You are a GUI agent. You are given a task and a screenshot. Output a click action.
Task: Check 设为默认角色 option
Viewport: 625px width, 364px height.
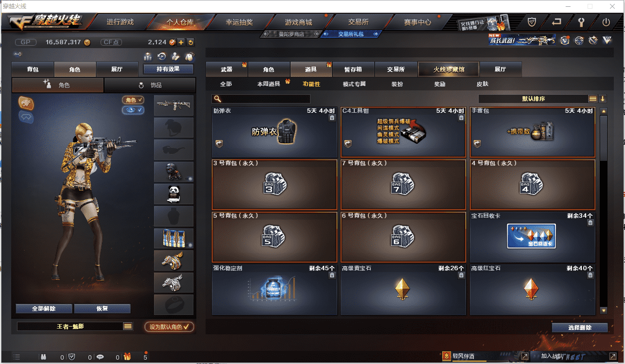point(169,327)
